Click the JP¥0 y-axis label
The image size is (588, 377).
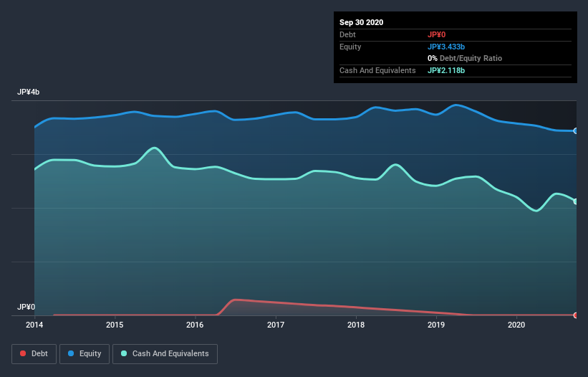coord(26,307)
